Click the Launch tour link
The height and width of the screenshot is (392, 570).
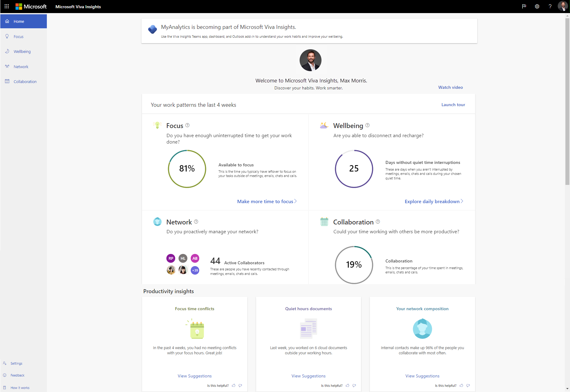453,105
